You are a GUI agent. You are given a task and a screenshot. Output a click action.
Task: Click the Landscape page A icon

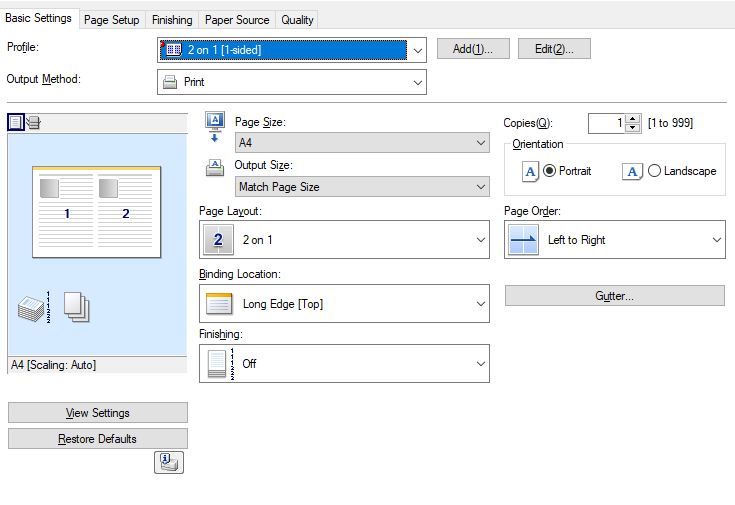click(632, 172)
